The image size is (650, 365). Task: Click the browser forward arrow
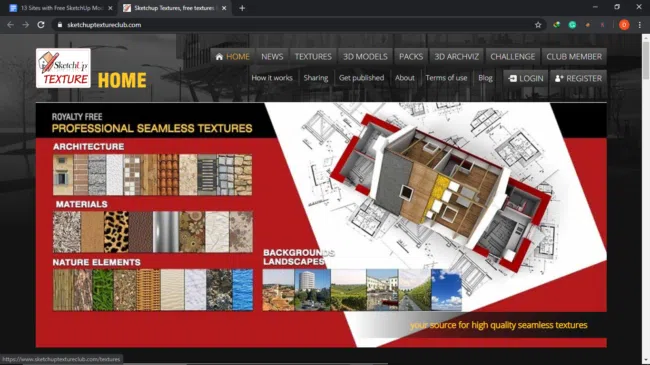(26, 25)
